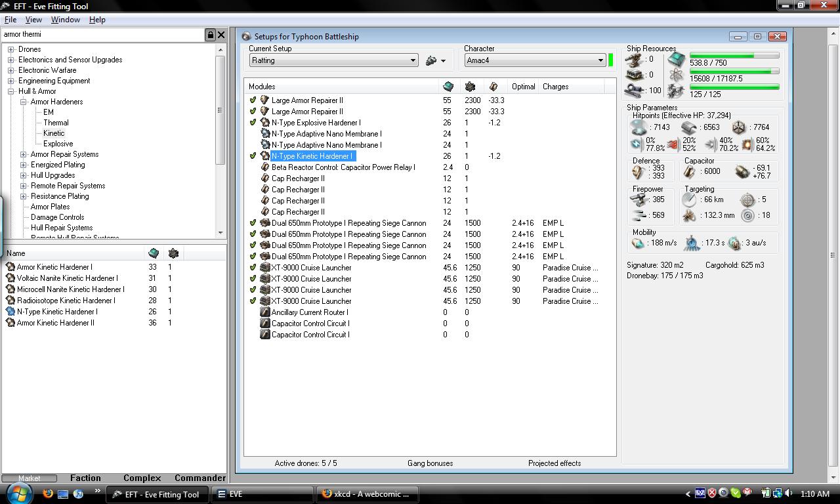Click the Active drones 5 / 5 label

tap(306, 463)
